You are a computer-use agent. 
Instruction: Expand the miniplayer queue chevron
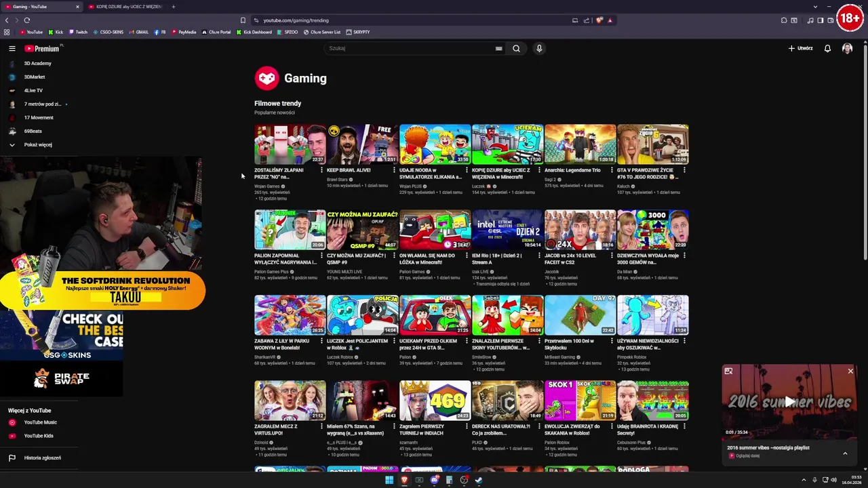coord(845,453)
